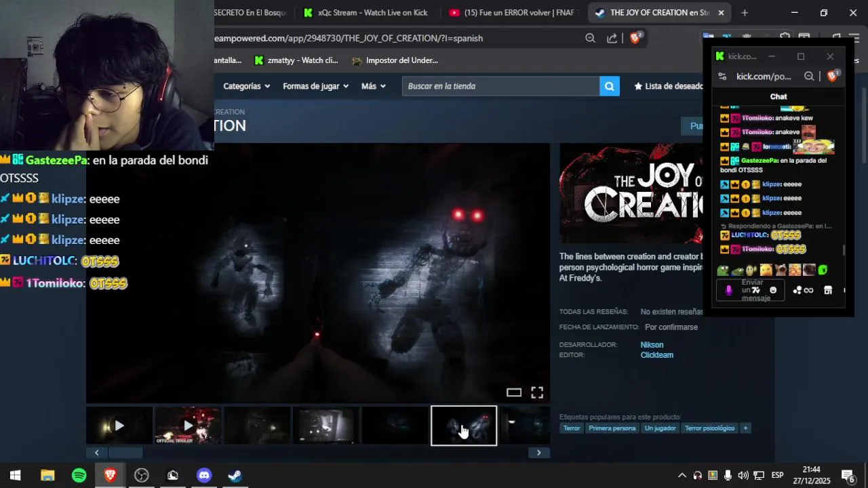The width and height of the screenshot is (868, 488).
Task: Open the notification center icon
Action: tap(848, 475)
